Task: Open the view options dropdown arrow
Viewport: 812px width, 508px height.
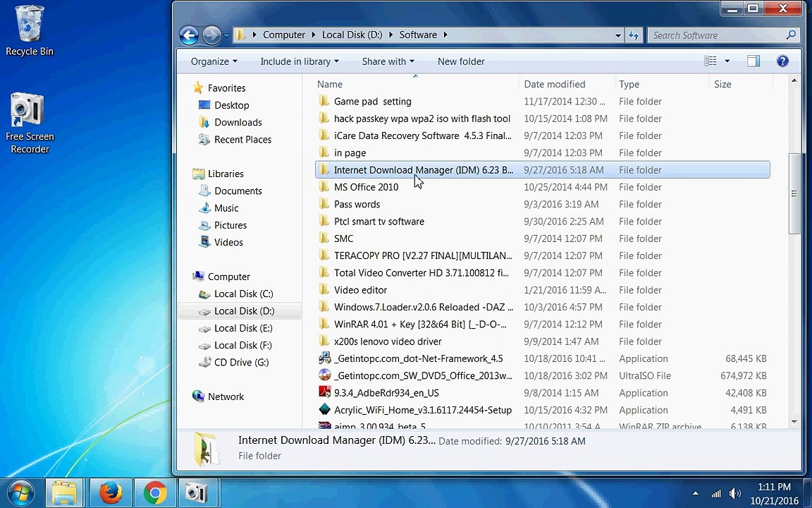Action: tap(727, 61)
